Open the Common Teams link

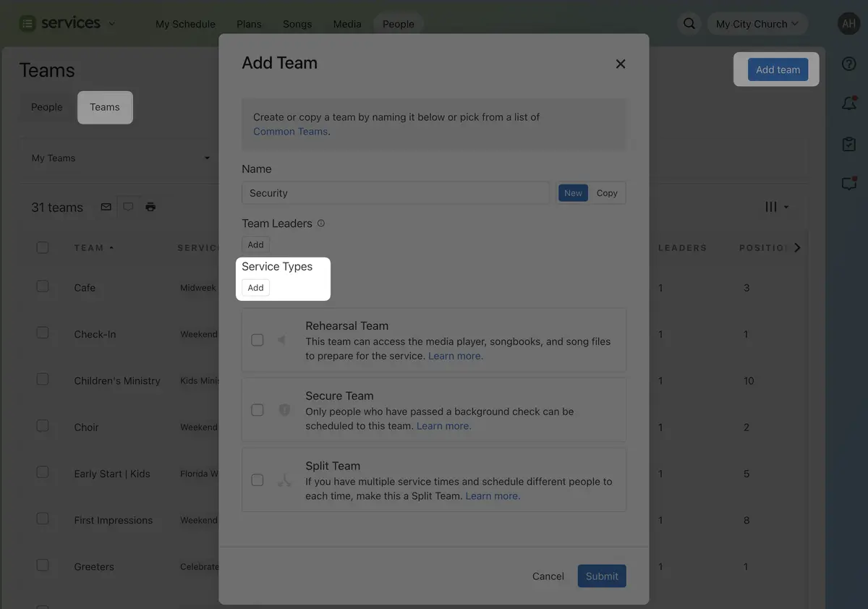pos(290,132)
